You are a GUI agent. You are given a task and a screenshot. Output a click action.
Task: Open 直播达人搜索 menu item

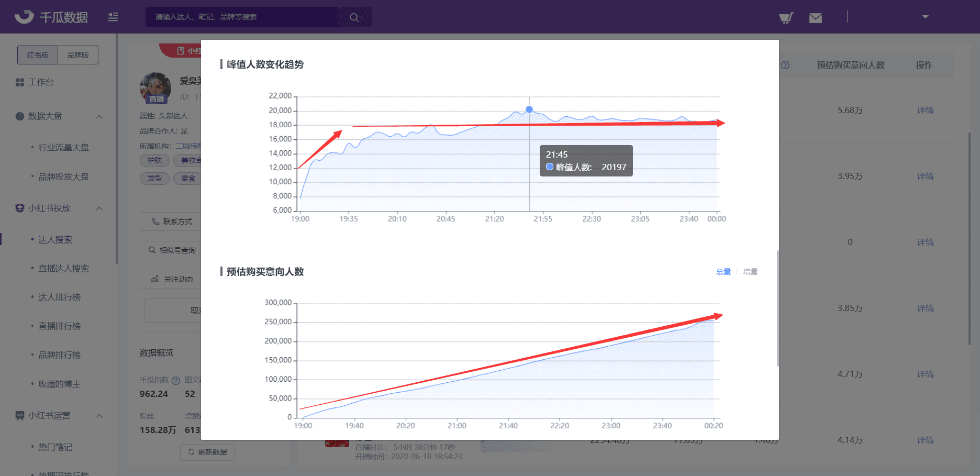[x=63, y=269]
